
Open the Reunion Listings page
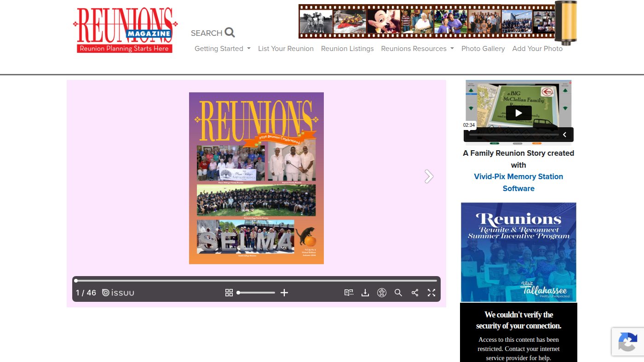pyautogui.click(x=347, y=49)
